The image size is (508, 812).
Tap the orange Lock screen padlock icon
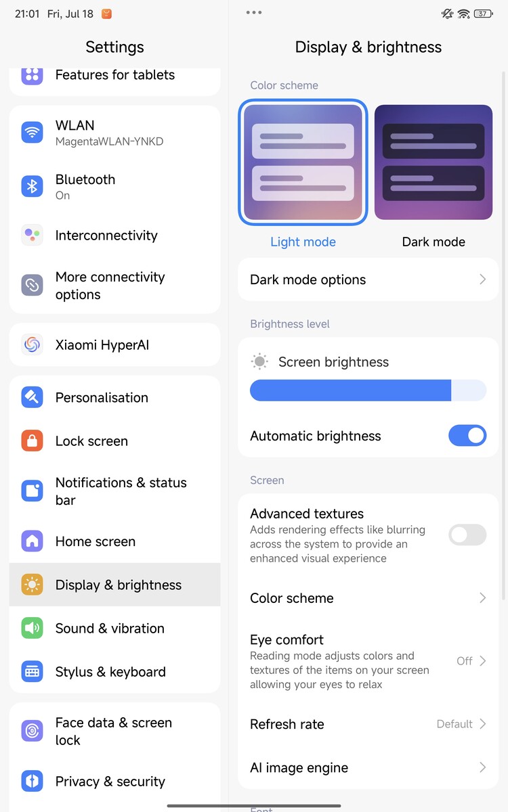[32, 441]
